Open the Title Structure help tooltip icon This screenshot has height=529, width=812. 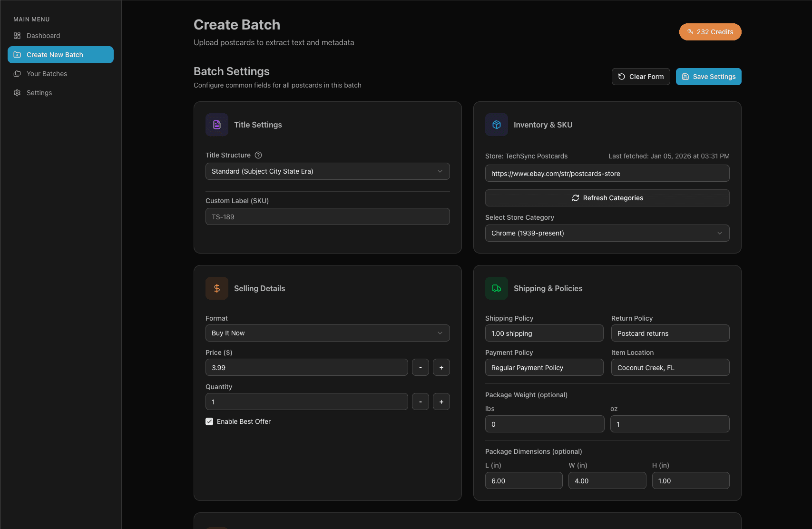pos(258,155)
